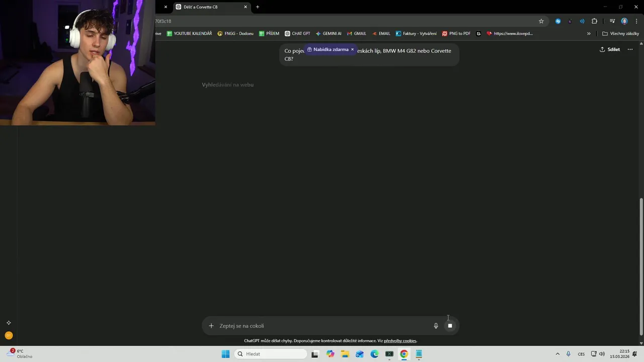Click the sound-wave extension icon
Viewport: 644px width, 362px height.
pyautogui.click(x=582, y=21)
